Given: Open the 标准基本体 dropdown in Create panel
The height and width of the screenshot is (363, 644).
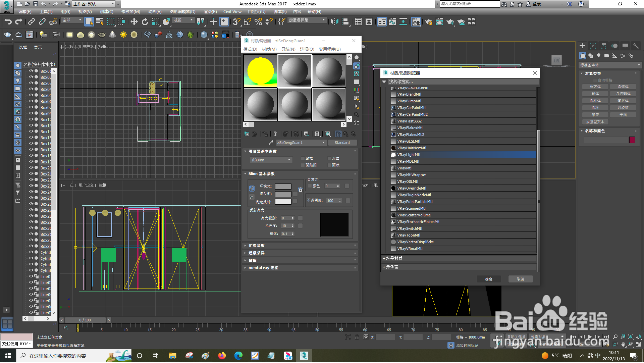Looking at the screenshot, I should 610,65.
